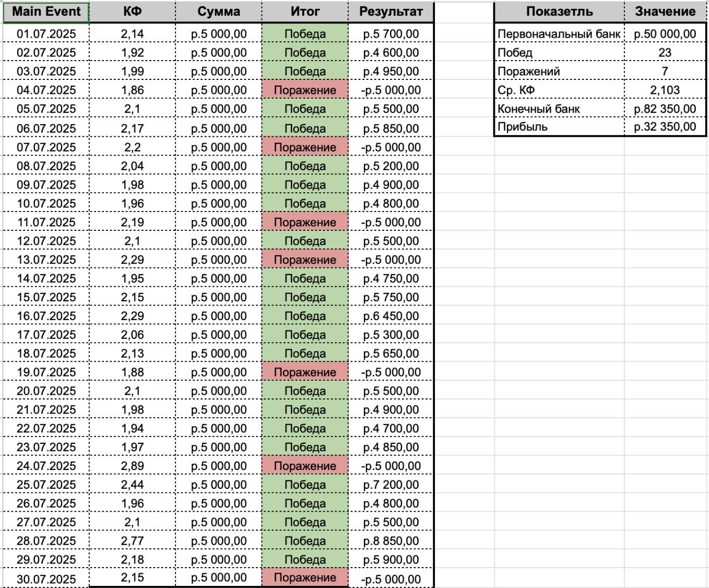Select the Прибыль value cell р.32 350,00
Screen dimensions: 709x588
(665, 127)
